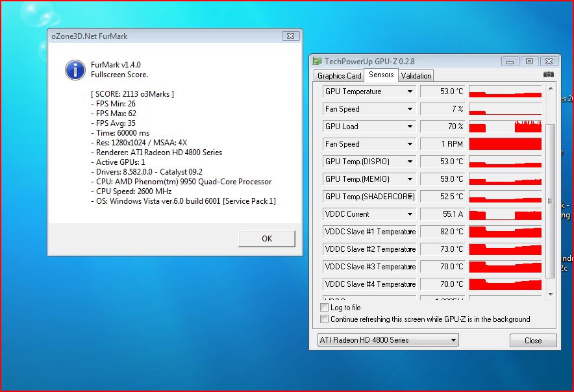574x392 pixels.
Task: Click the SCORE: 2113 o3Marks line
Action: click(132, 94)
